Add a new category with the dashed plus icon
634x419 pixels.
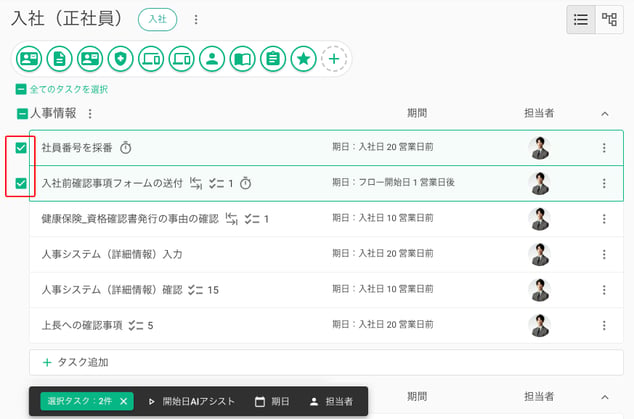pos(334,59)
